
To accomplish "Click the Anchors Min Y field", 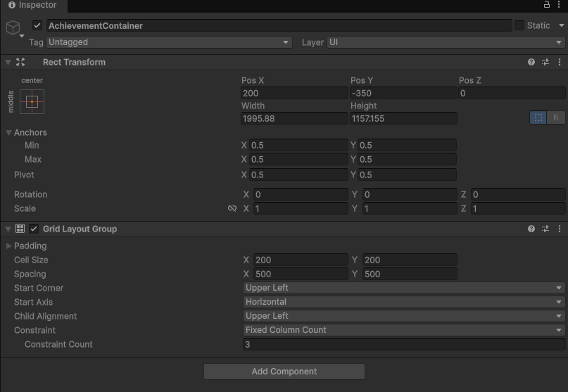I will point(407,145).
